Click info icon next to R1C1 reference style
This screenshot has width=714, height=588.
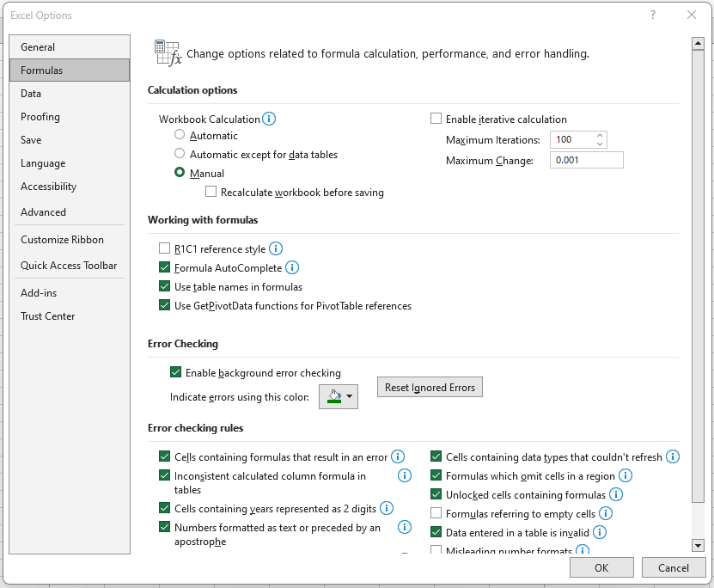[x=276, y=249]
